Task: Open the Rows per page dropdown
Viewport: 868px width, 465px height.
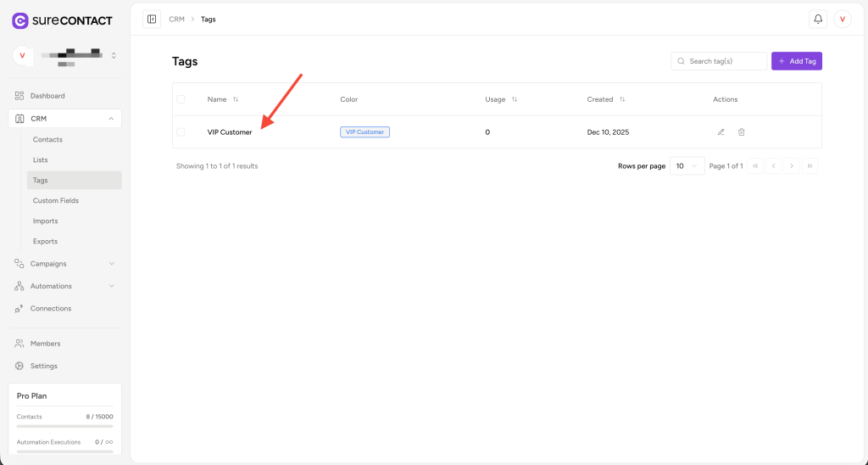Action: (x=687, y=166)
